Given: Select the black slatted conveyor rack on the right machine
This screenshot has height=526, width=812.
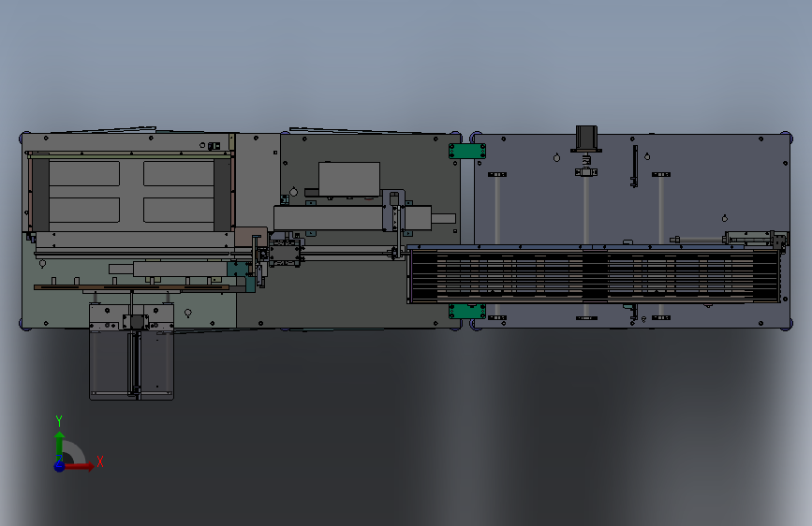Looking at the screenshot, I should pos(595,275).
